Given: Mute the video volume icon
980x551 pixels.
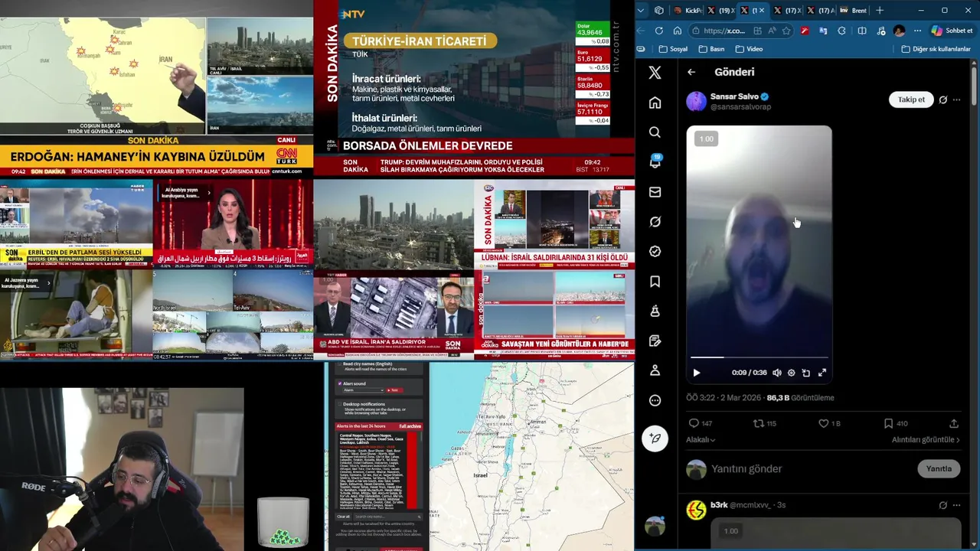Looking at the screenshot, I should coord(776,373).
